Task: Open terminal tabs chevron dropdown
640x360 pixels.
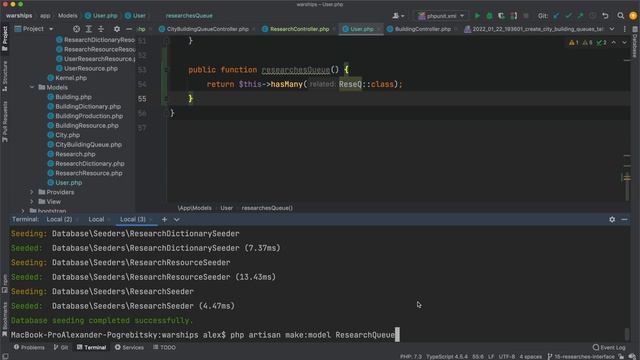Action: 176,220
